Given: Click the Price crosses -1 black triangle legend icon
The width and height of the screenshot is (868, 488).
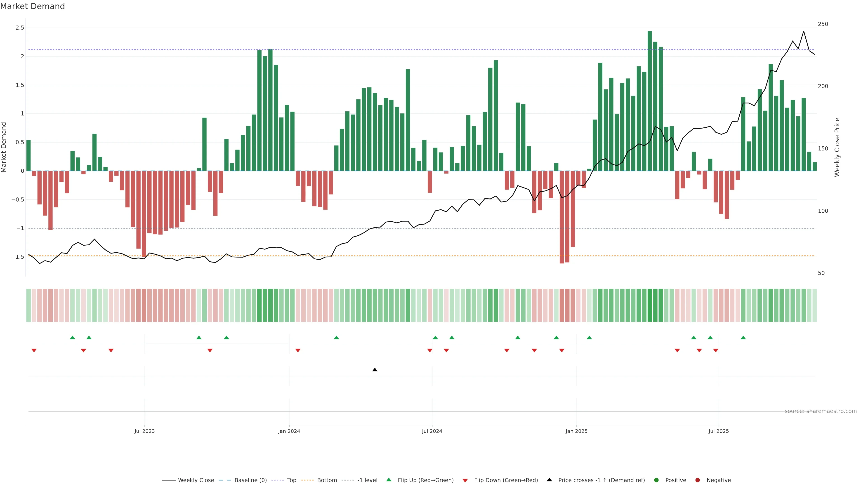Looking at the screenshot, I should coord(549,480).
